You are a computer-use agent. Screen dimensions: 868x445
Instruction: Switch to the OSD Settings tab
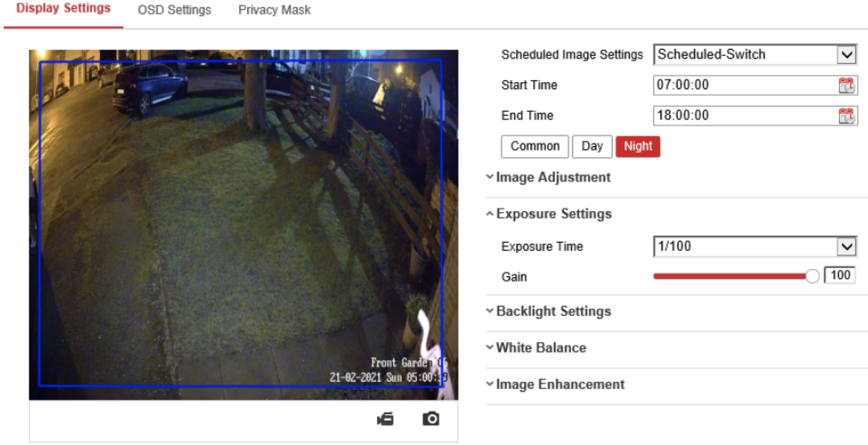click(174, 10)
